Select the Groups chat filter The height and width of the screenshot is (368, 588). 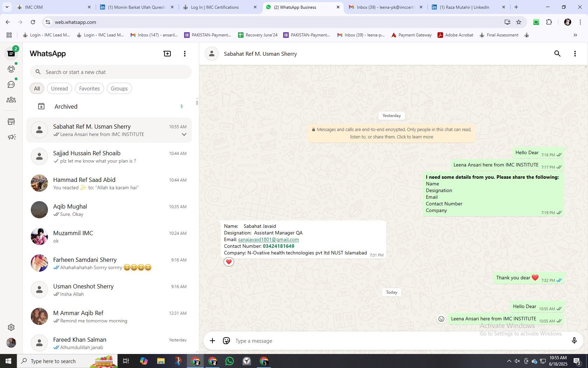119,89
